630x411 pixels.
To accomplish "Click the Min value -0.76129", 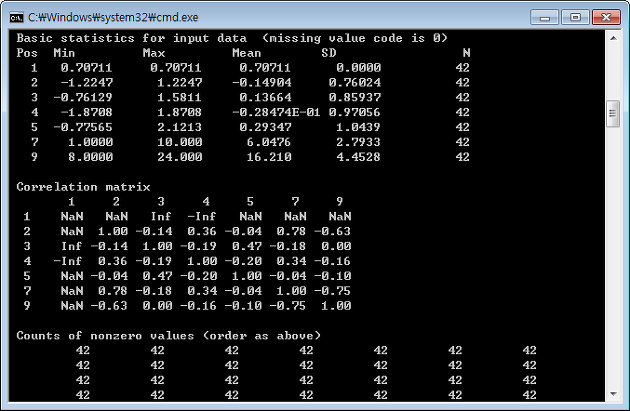I will 83,97.
